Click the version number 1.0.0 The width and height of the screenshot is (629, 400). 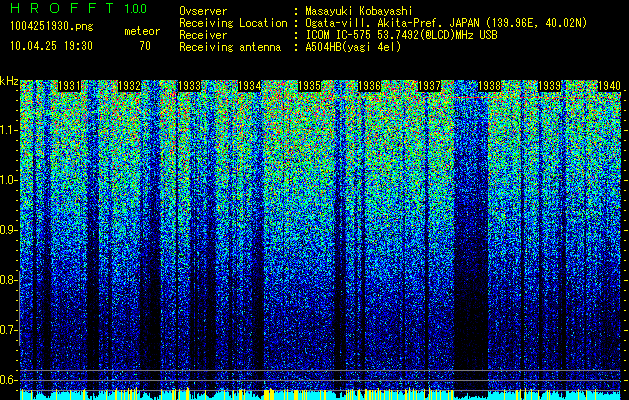pos(136,9)
